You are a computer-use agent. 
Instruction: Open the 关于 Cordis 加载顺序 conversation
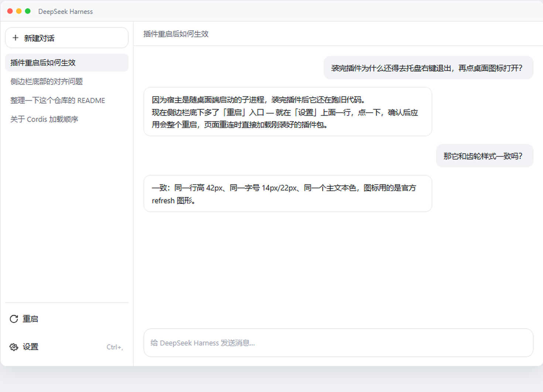pos(67,119)
